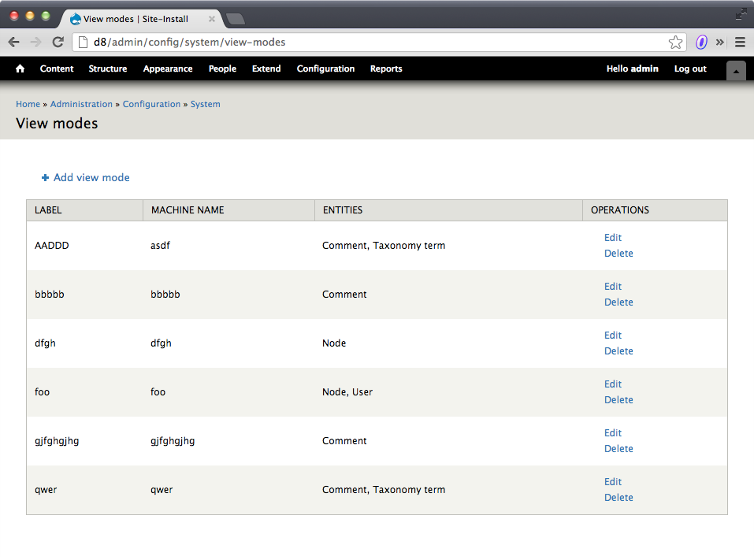Screen dimensions: 754x560
Task: Click the purple extension icon
Action: [701, 43]
